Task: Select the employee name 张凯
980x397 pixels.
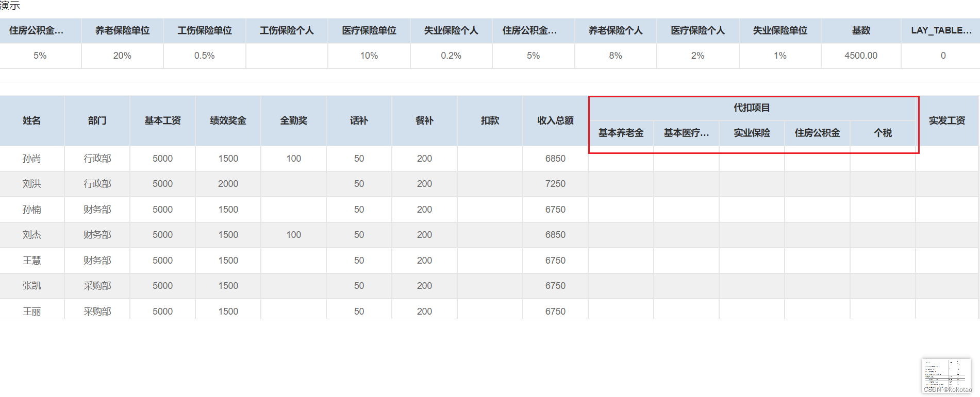Action: pyautogui.click(x=32, y=286)
